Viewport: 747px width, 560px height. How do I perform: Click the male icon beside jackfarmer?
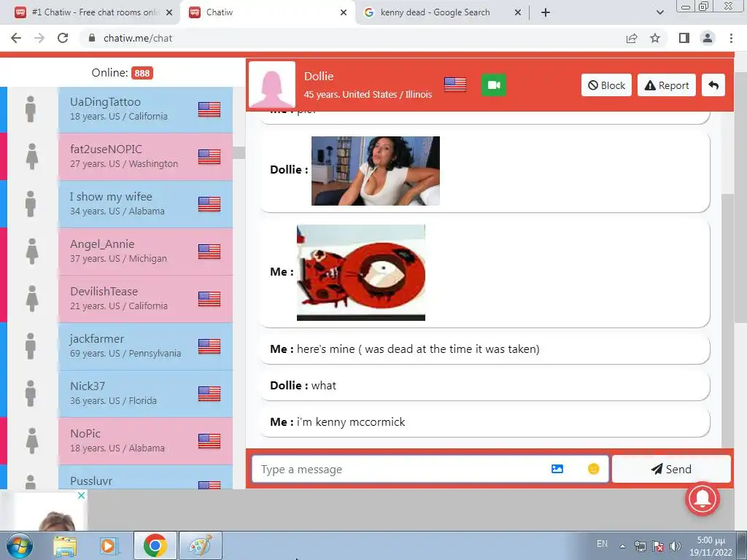(x=31, y=346)
